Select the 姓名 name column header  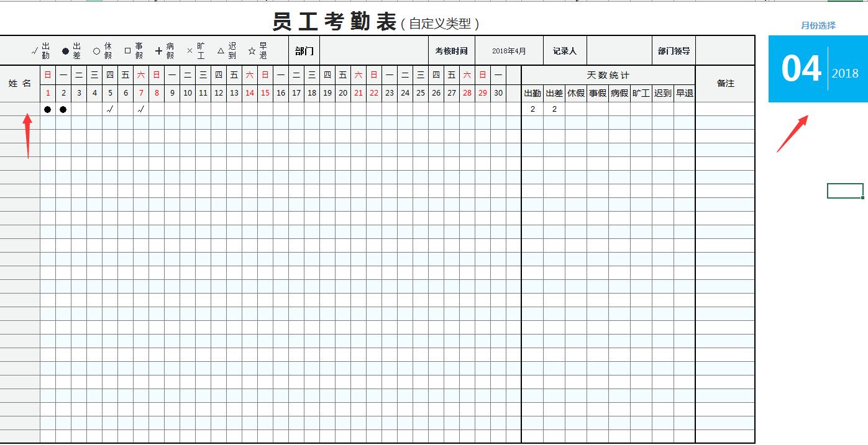(x=19, y=83)
